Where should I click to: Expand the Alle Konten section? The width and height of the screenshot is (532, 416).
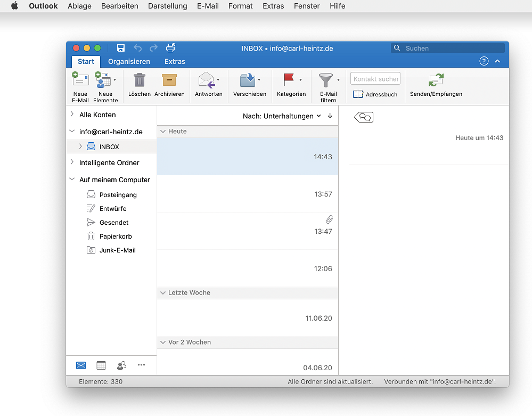coord(72,115)
